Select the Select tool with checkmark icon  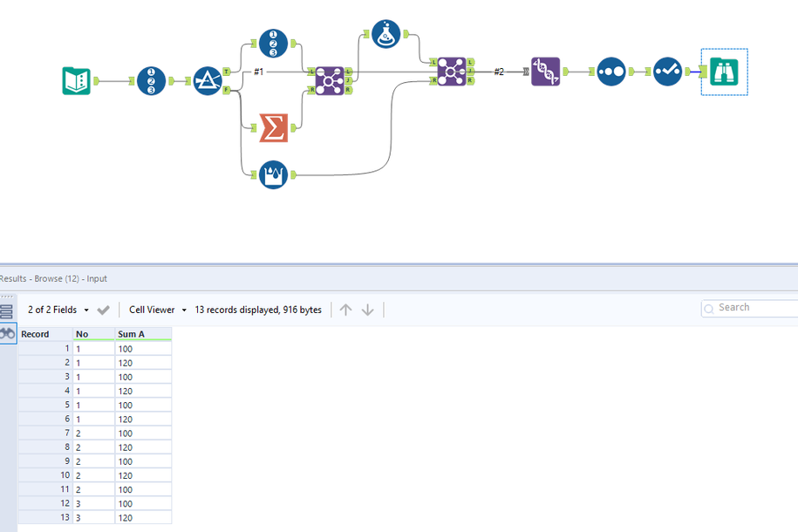pos(668,72)
